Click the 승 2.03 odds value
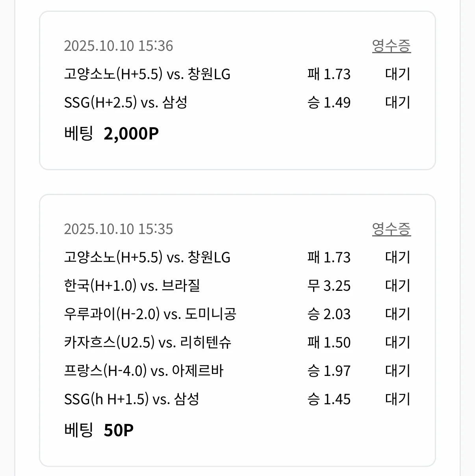 point(329,314)
